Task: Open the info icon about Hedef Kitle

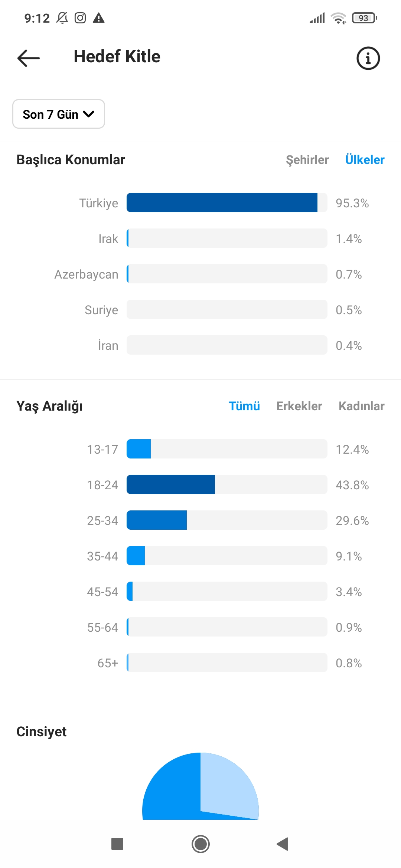Action: pos(368,58)
